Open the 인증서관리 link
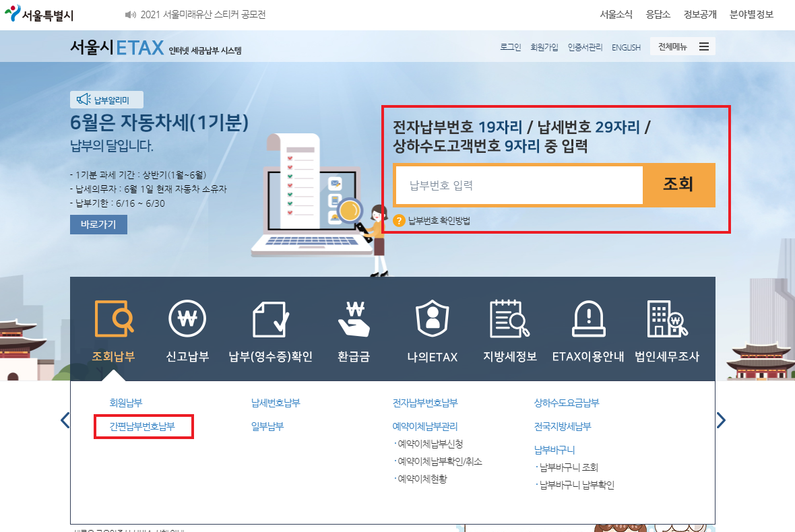795x532 pixels. pos(585,47)
